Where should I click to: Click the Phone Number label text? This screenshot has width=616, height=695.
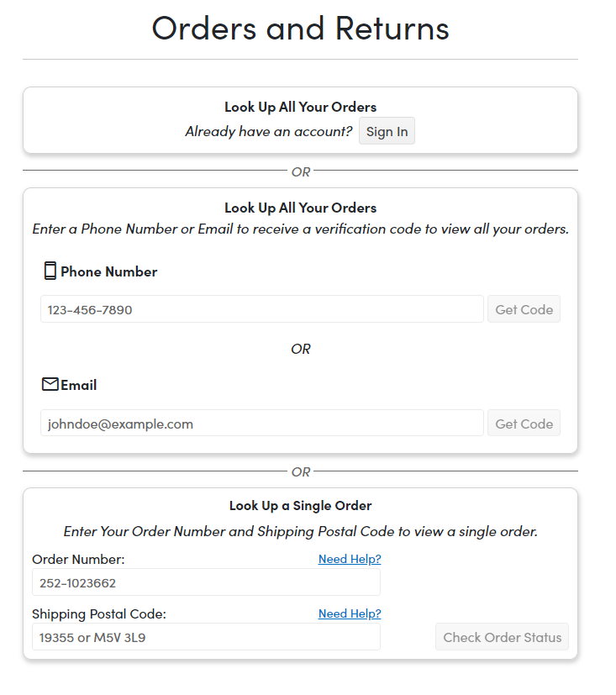coord(108,271)
